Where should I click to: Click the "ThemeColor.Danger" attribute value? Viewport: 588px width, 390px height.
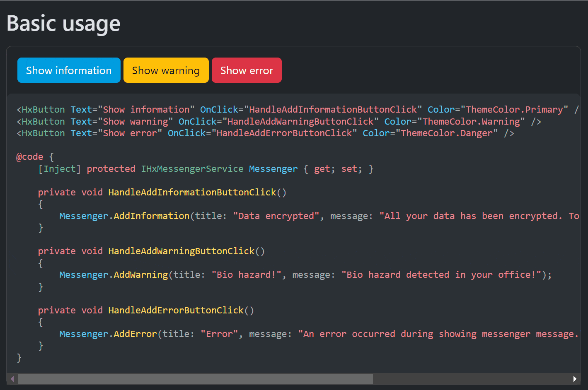point(447,133)
